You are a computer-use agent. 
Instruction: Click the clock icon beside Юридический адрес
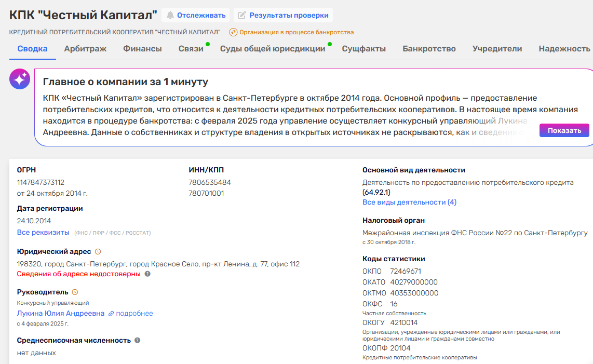pos(98,252)
